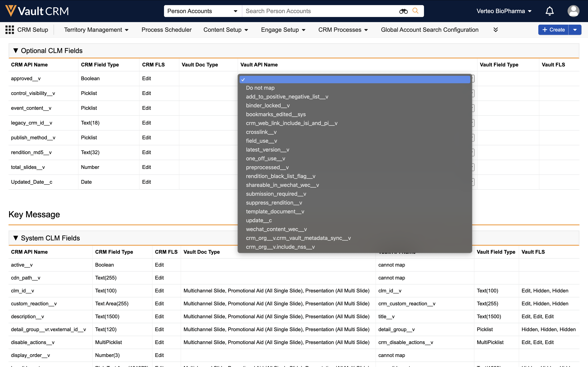Open the Verteo BioPharma vault selector
The height and width of the screenshot is (367, 588).
click(504, 11)
